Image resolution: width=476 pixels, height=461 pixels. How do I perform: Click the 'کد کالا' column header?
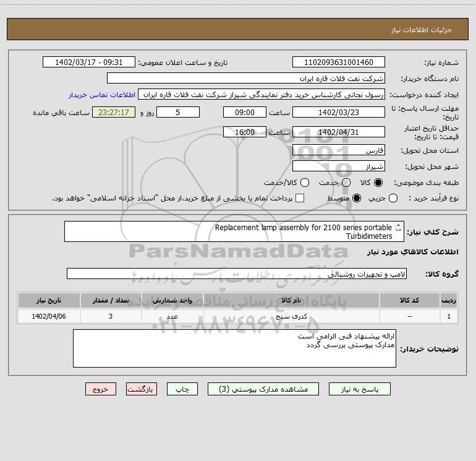pyautogui.click(x=409, y=301)
